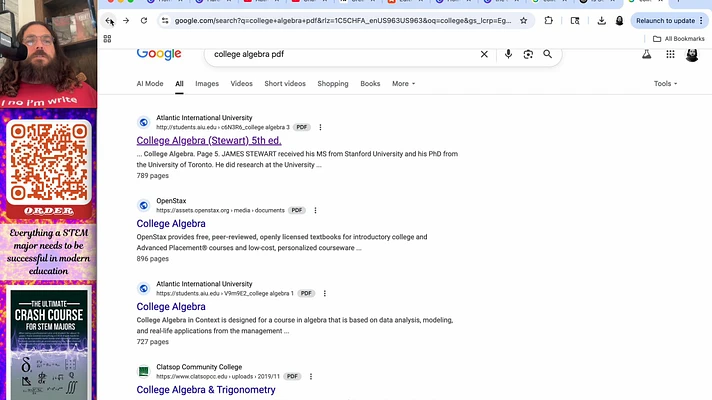Open the Chrome profile avatar in toolbar
This screenshot has height=400, width=712.
619,20
